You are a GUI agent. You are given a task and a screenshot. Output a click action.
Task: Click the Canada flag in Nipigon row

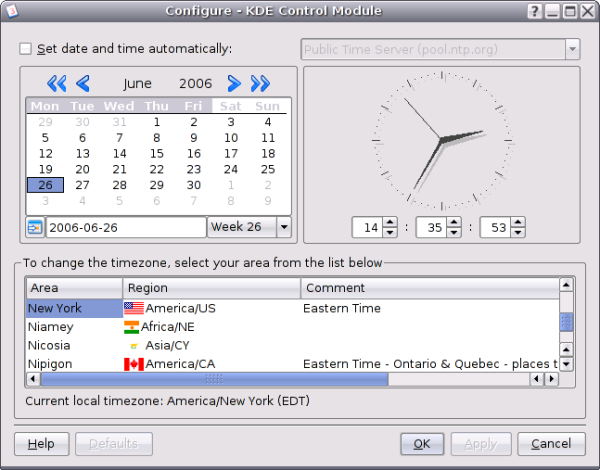pyautogui.click(x=133, y=364)
